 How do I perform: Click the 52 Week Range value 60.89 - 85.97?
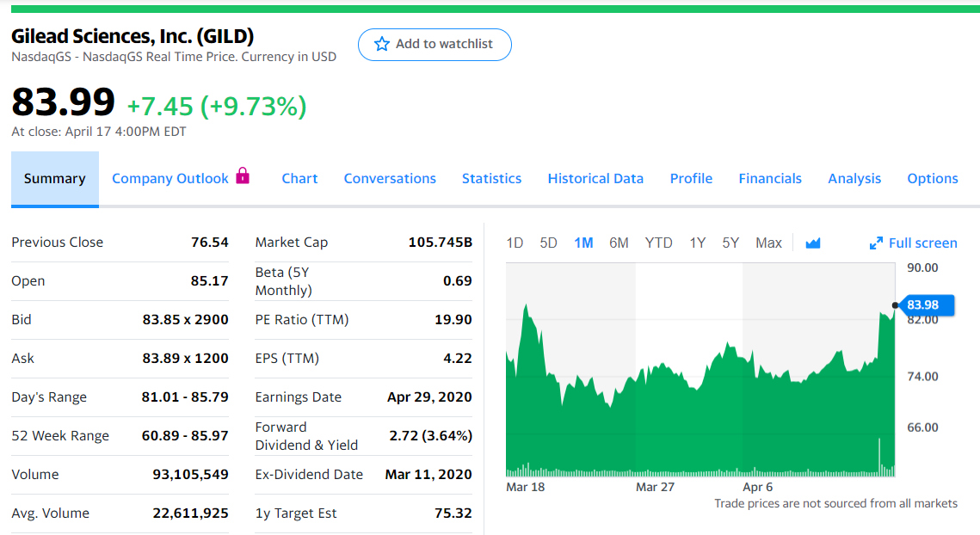[x=185, y=436]
